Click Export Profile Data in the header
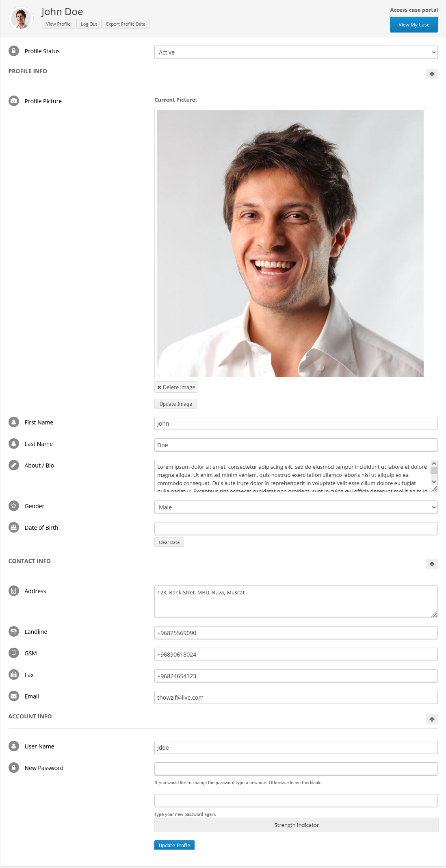The width and height of the screenshot is (446, 868). (x=126, y=24)
